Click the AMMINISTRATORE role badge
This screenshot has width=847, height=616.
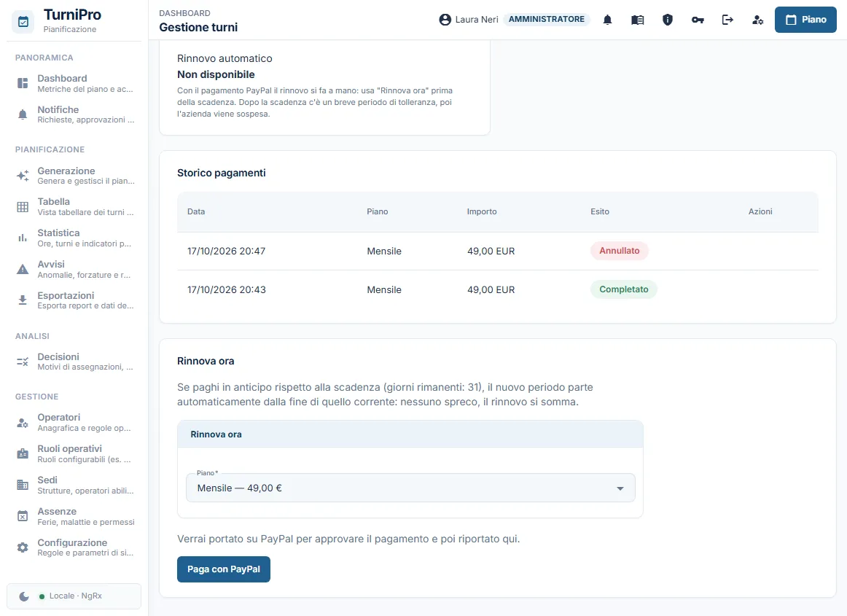tap(546, 20)
